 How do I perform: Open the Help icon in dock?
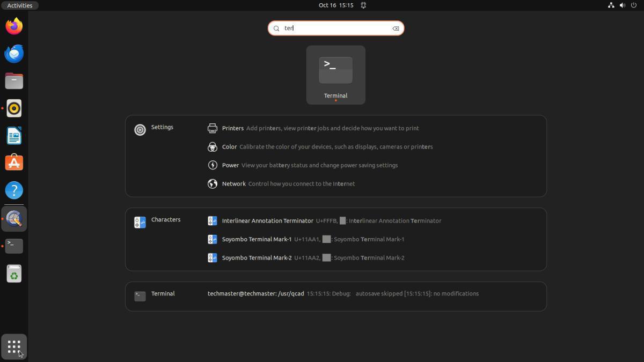pyautogui.click(x=14, y=190)
